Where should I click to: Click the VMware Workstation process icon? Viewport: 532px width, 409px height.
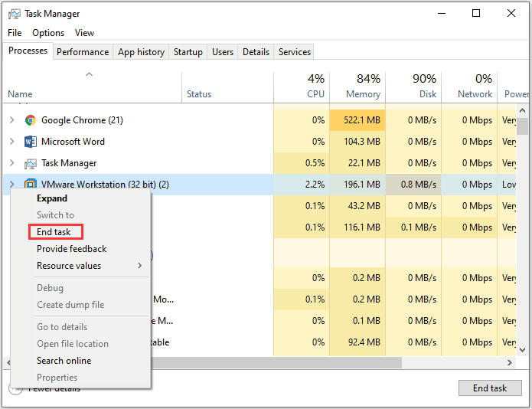30,184
